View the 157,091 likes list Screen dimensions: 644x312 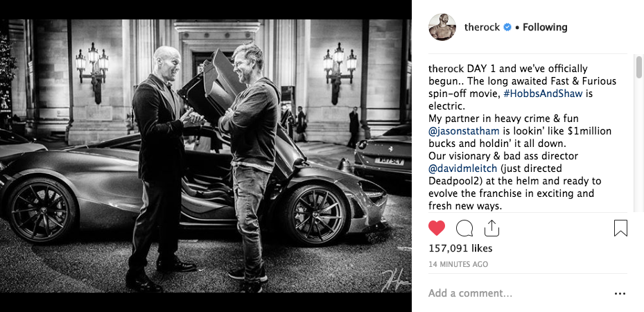[x=460, y=248]
